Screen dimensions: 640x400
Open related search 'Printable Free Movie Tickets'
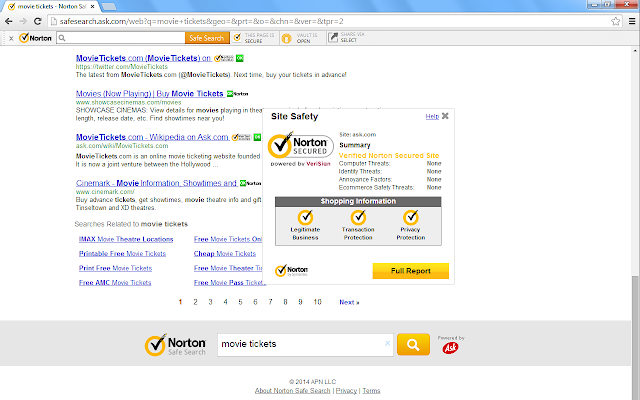[x=122, y=253]
